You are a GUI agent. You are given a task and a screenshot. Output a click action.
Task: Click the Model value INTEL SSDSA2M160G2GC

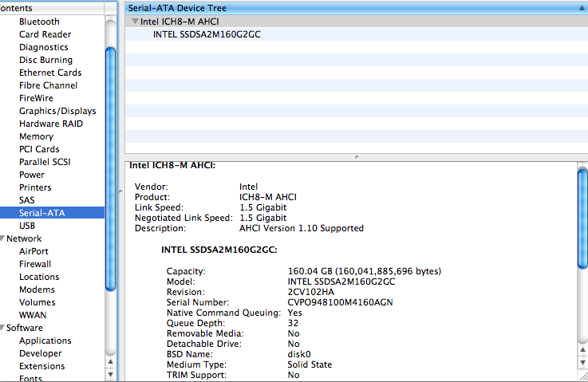pyautogui.click(x=341, y=282)
